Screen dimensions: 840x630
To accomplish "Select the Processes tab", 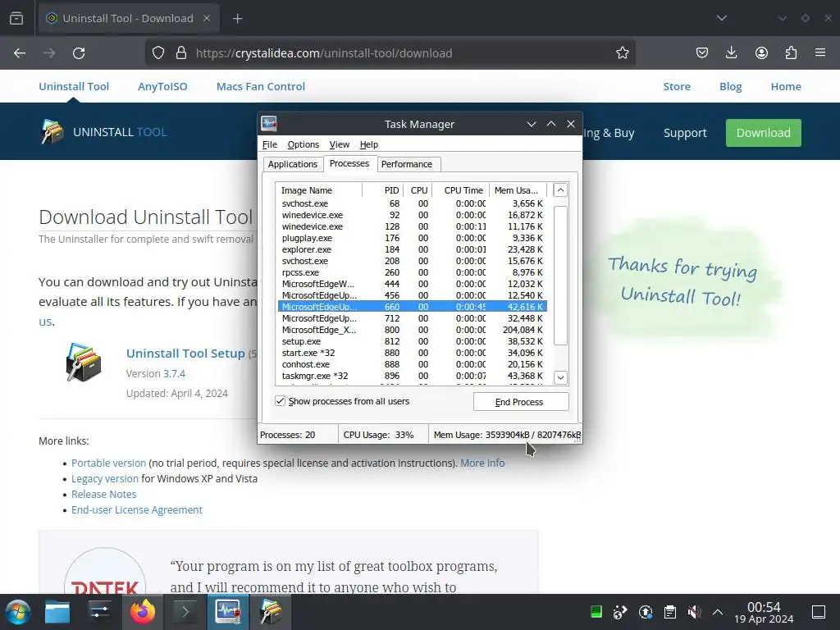I will click(349, 163).
